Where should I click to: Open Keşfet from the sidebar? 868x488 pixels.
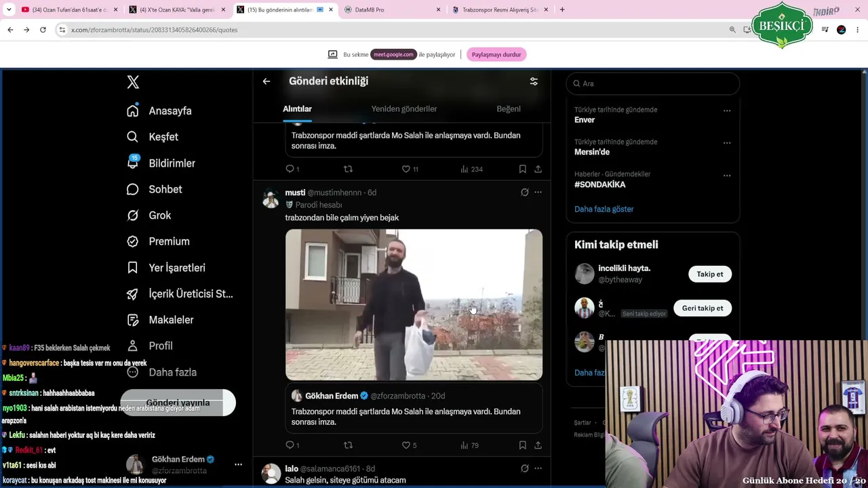(153, 137)
